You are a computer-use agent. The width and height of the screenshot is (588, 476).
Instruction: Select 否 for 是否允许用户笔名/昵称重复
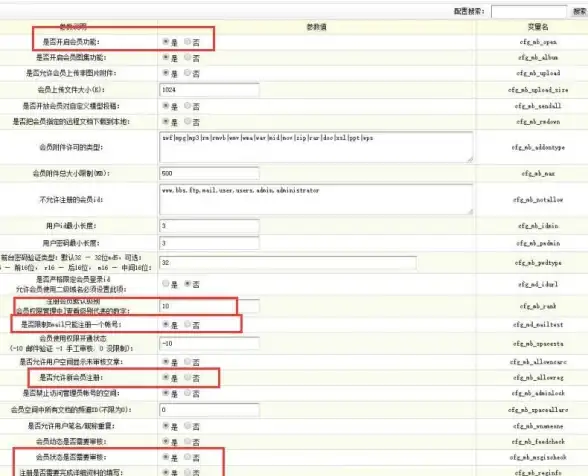188,426
